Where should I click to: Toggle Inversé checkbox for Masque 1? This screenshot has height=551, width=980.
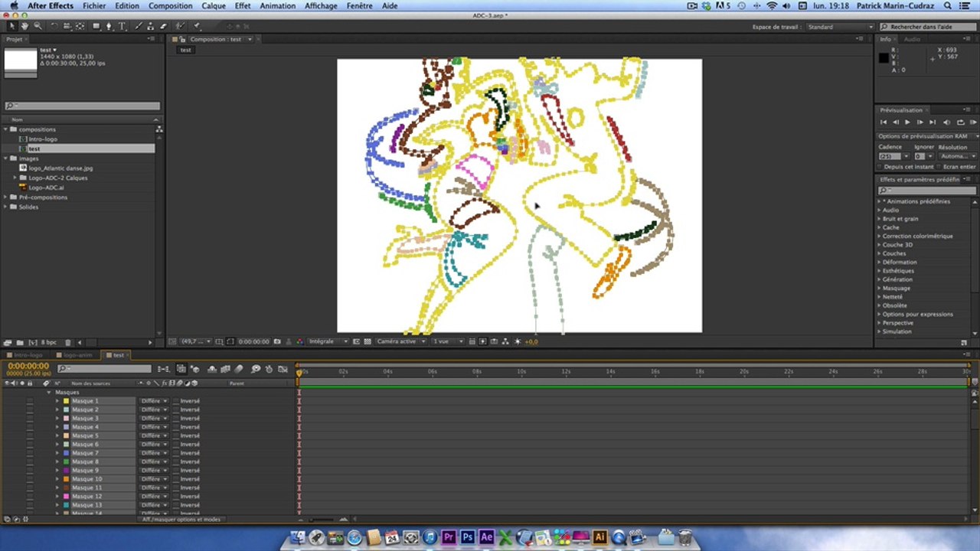click(x=176, y=401)
